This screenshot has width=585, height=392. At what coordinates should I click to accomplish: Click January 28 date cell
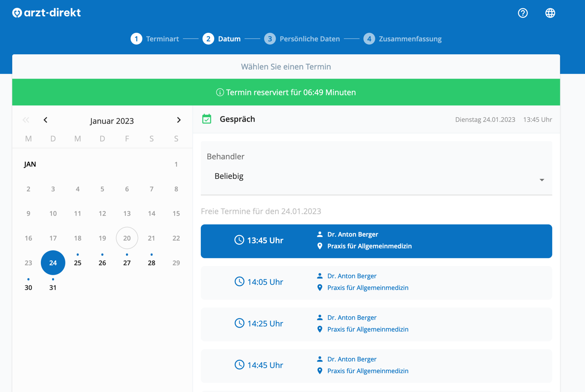pyautogui.click(x=151, y=263)
